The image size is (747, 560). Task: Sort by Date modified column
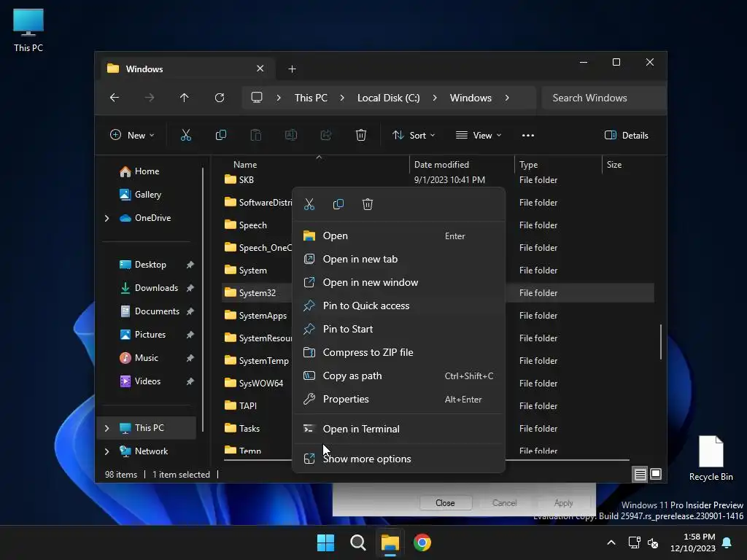pyautogui.click(x=441, y=165)
